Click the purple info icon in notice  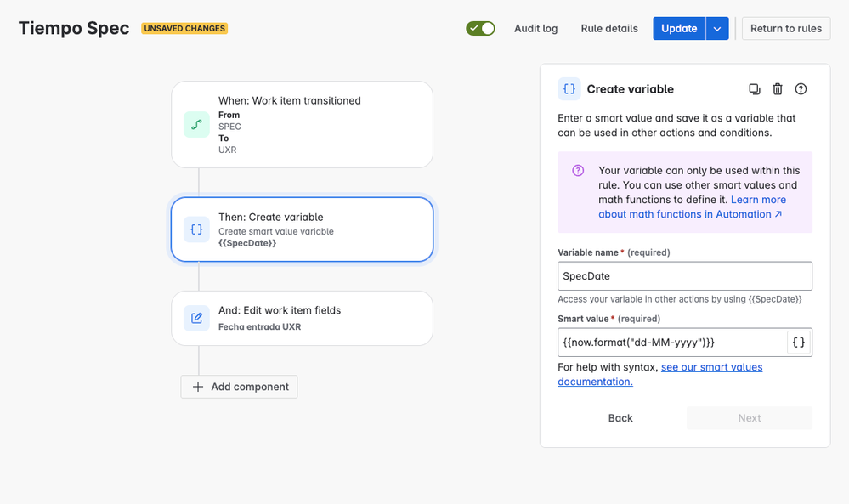pos(578,171)
